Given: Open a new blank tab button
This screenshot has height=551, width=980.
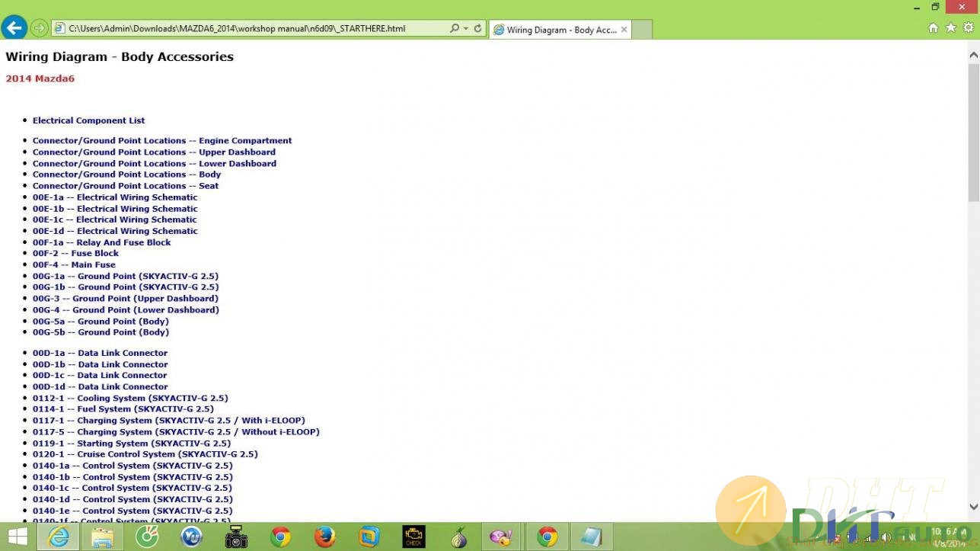Looking at the screenshot, I should [x=642, y=30].
